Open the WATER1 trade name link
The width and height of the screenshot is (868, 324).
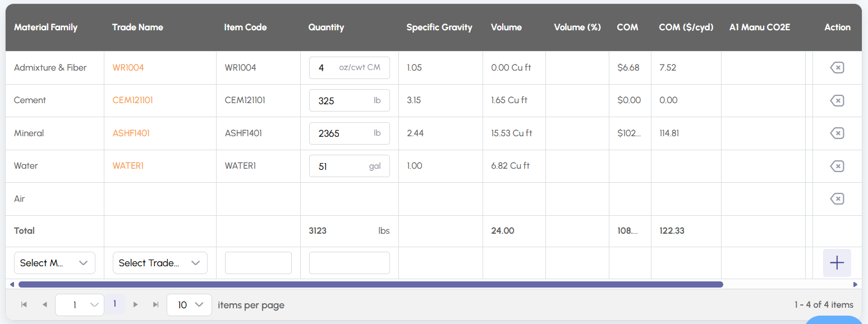click(128, 166)
